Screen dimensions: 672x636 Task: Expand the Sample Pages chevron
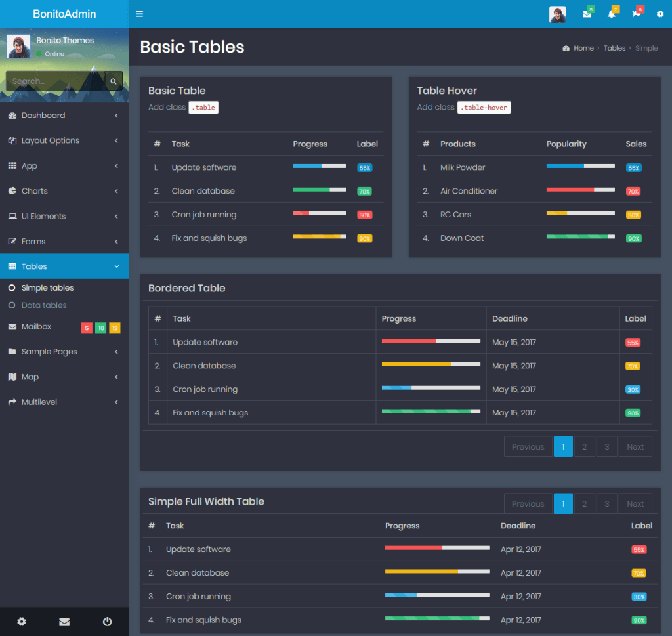117,352
